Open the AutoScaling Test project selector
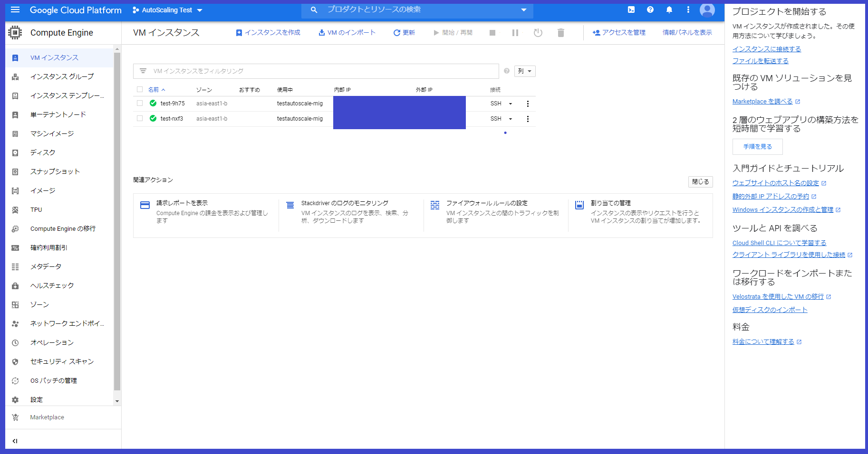Image resolution: width=868 pixels, height=454 pixels. click(x=167, y=10)
